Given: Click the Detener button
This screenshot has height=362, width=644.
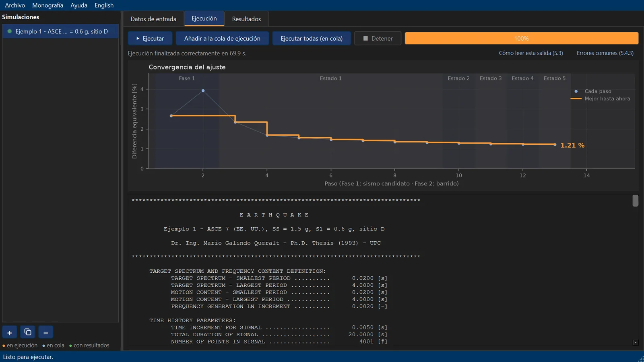Looking at the screenshot, I should [378, 39].
